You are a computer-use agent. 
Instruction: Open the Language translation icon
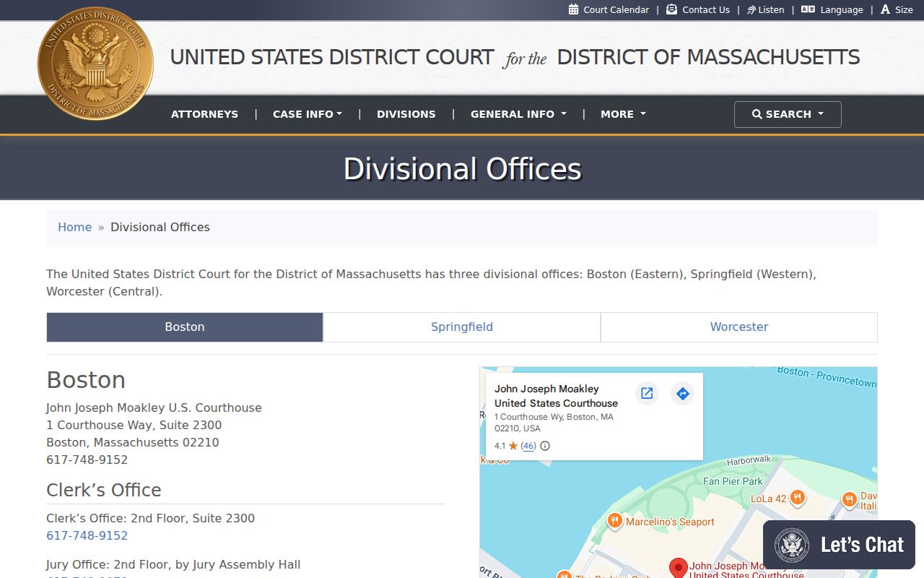click(808, 9)
